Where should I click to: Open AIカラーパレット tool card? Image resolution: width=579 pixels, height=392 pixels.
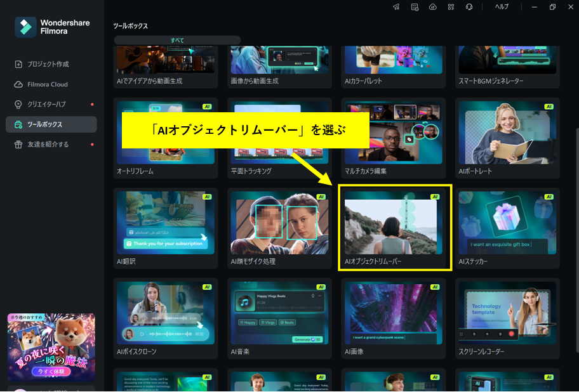393,67
